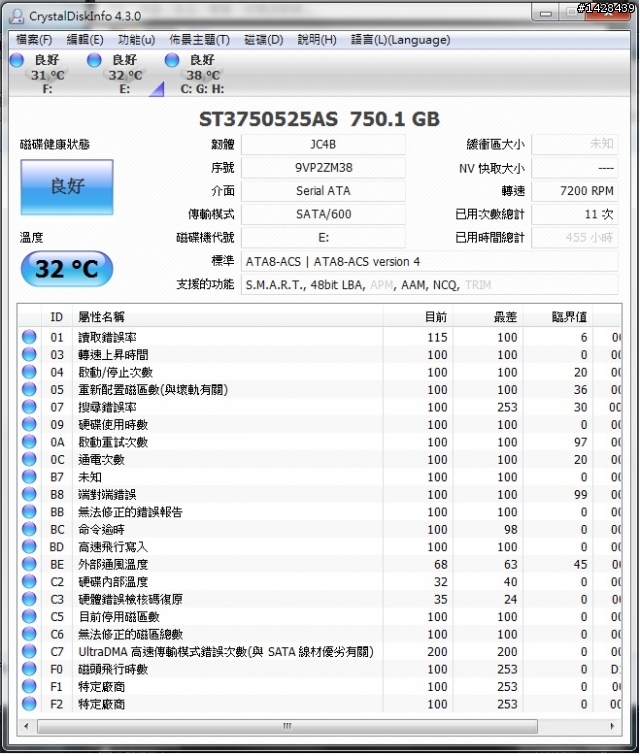Click the 良好 health status button
The height and width of the screenshot is (756, 640).
tap(67, 187)
